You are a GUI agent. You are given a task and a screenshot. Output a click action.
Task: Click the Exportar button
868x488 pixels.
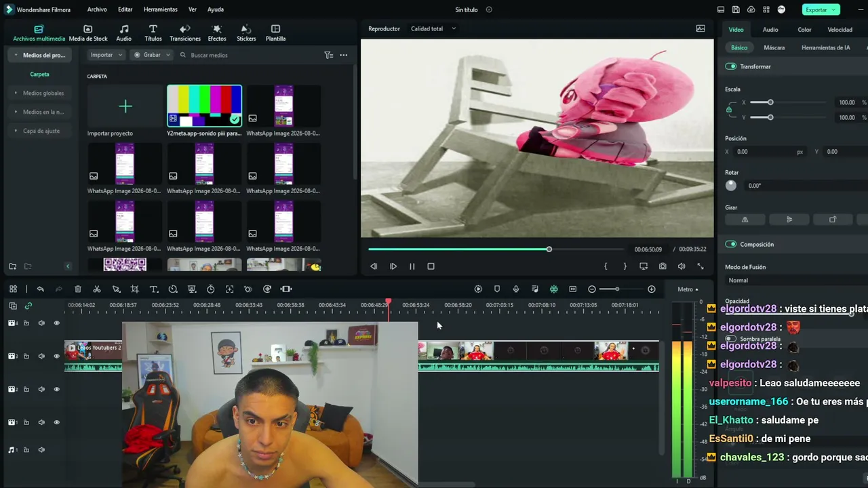pyautogui.click(x=821, y=9)
